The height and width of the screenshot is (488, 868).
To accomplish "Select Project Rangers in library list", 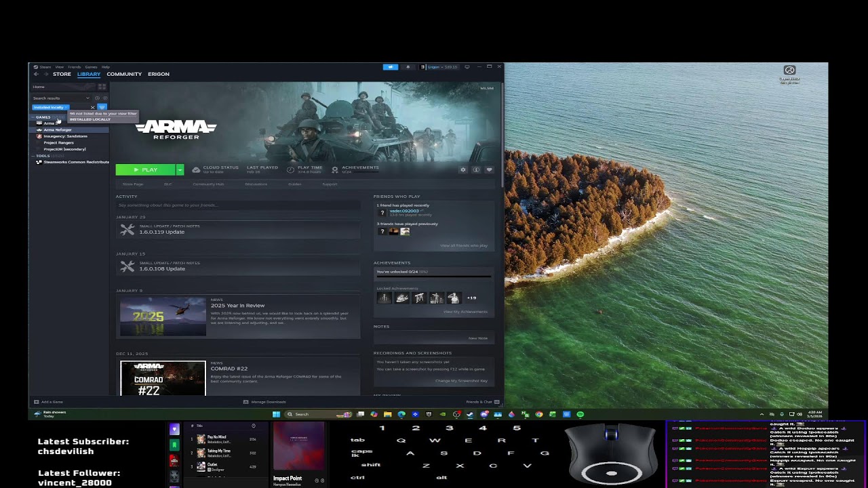I will tap(58, 142).
